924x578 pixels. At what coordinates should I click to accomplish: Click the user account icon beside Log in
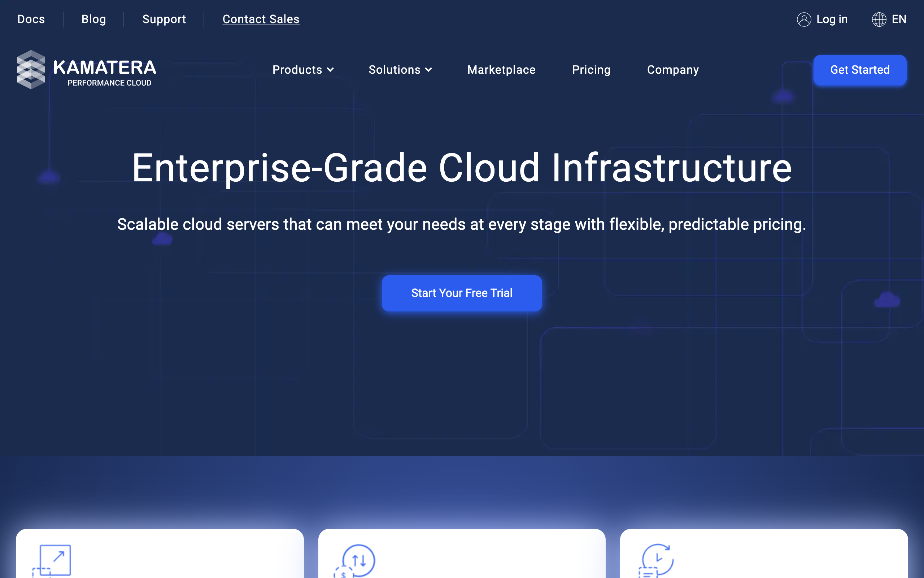(x=804, y=20)
